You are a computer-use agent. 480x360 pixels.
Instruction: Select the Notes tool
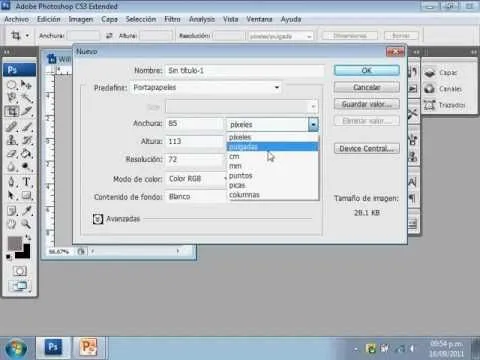point(12,211)
